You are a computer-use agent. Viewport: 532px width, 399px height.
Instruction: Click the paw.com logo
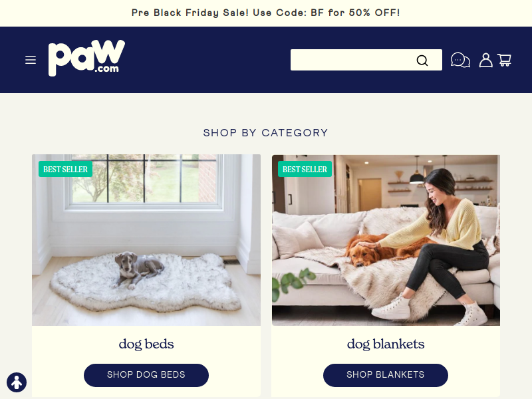87,58
